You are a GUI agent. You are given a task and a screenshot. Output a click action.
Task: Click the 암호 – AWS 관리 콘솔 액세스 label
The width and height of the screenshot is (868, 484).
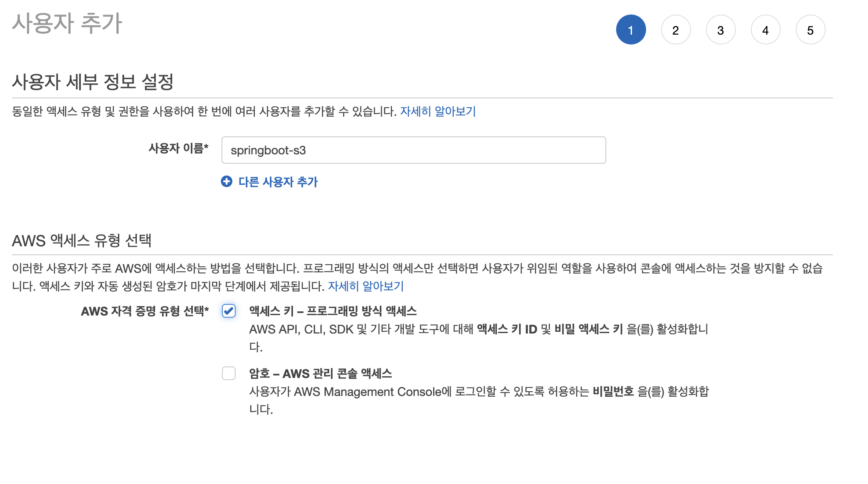click(320, 373)
